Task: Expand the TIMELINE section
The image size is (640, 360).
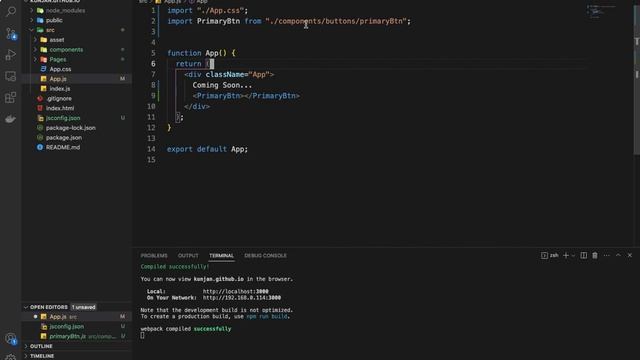Action: 77,356
